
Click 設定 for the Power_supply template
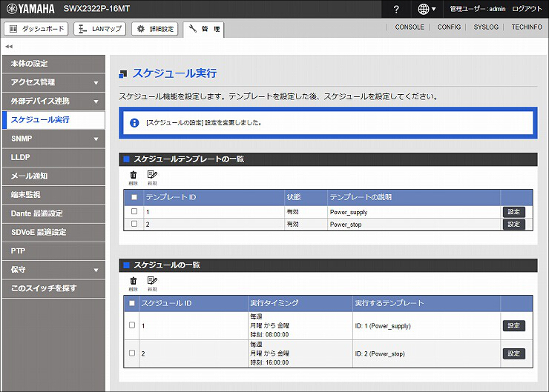pos(514,212)
